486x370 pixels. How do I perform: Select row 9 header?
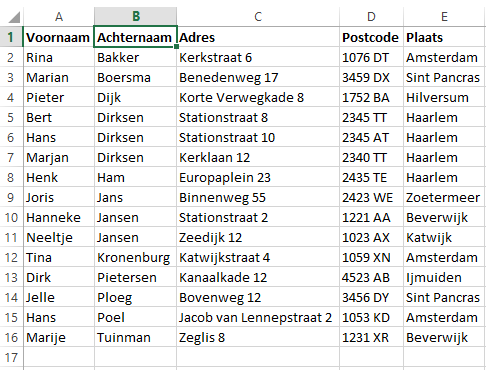pyautogui.click(x=11, y=197)
